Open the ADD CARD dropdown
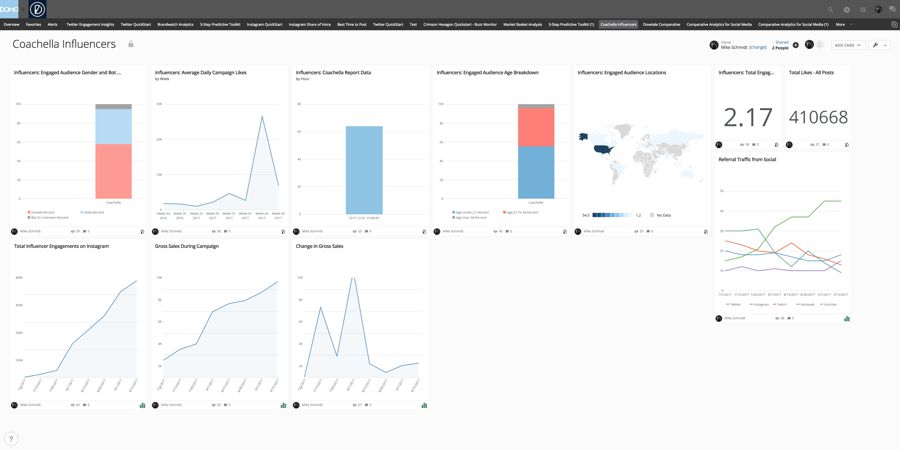This screenshot has width=900, height=450. pos(848,45)
